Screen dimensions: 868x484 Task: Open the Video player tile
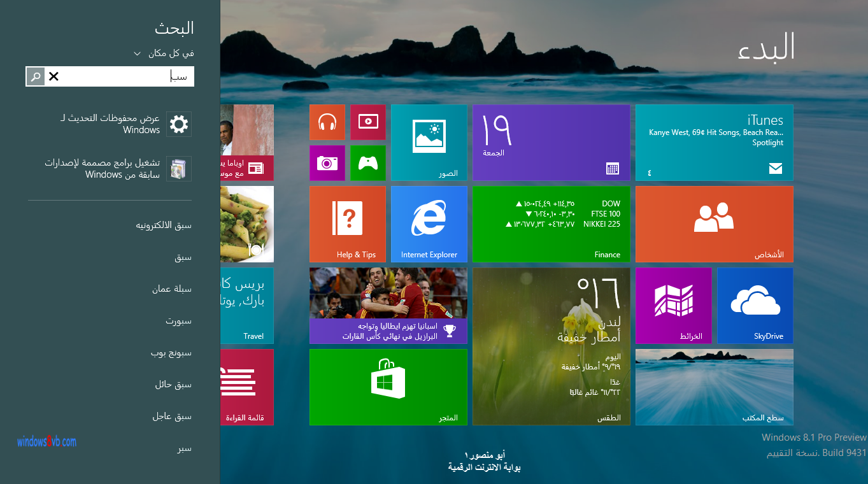368,122
